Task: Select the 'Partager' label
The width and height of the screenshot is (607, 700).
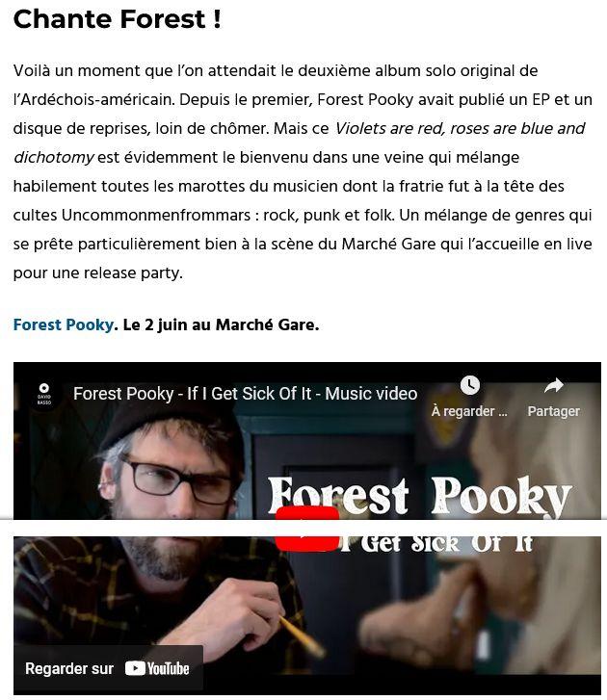Action: pos(553,411)
